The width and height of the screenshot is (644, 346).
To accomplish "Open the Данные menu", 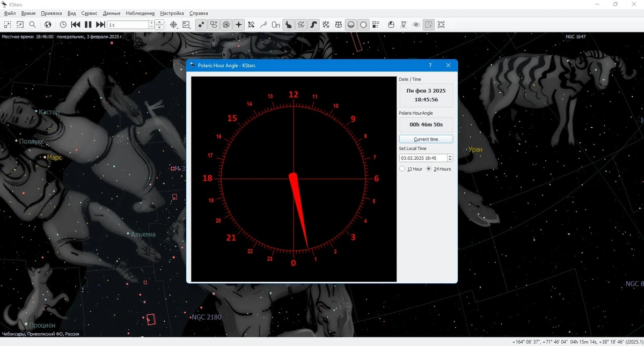I will pyautogui.click(x=112, y=13).
